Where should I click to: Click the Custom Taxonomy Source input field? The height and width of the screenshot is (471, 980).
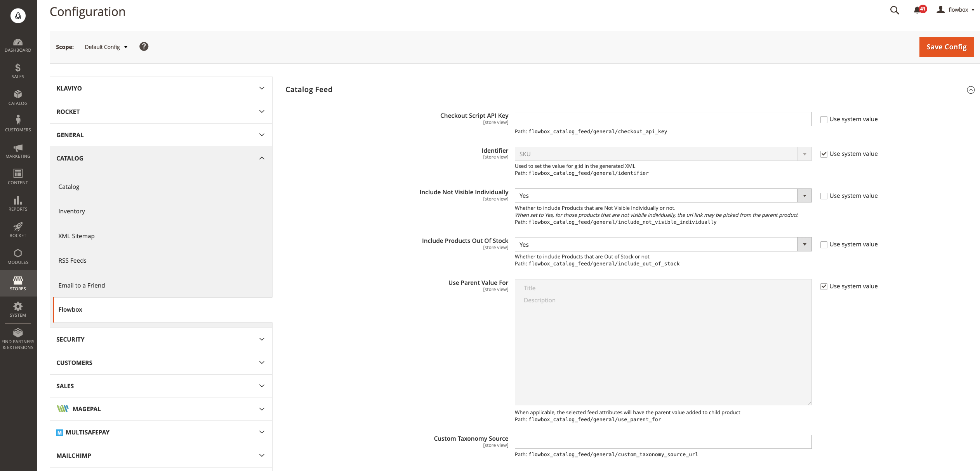[663, 442]
